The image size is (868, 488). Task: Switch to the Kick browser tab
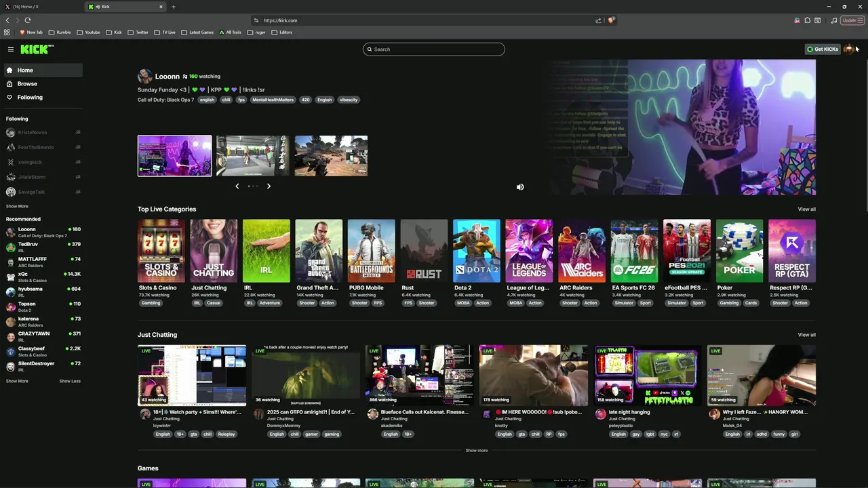click(125, 7)
